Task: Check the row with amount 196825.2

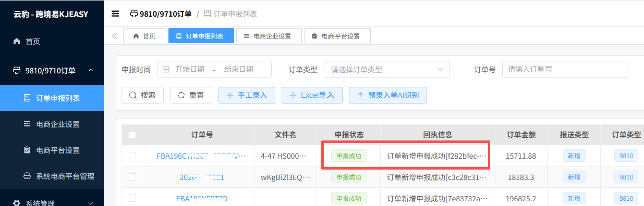Action: 132,198
